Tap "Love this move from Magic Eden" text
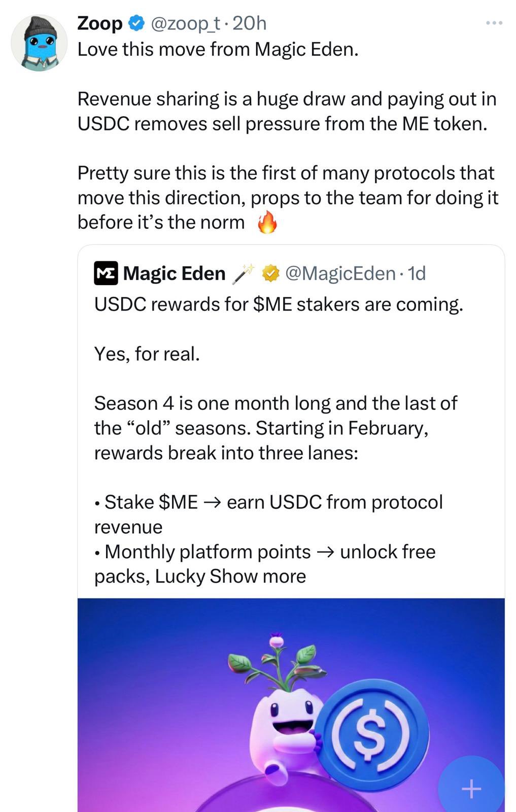Image resolution: width=516 pixels, height=812 pixels. [218, 49]
